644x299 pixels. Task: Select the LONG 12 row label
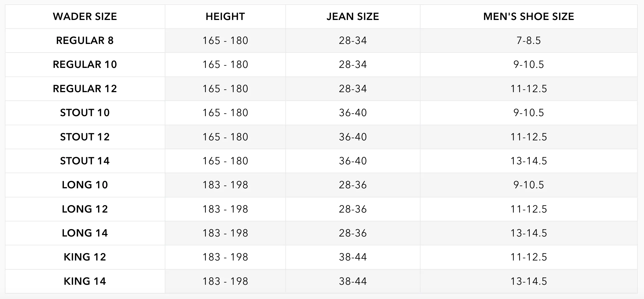pos(85,209)
